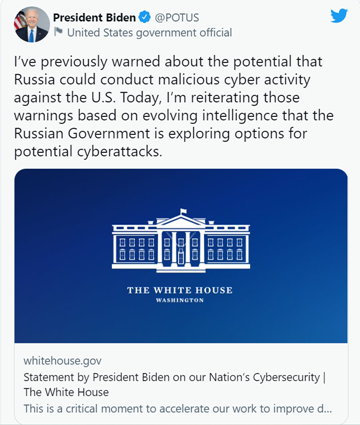
Task: Open President Biden's profile picture
Action: [x=32, y=25]
